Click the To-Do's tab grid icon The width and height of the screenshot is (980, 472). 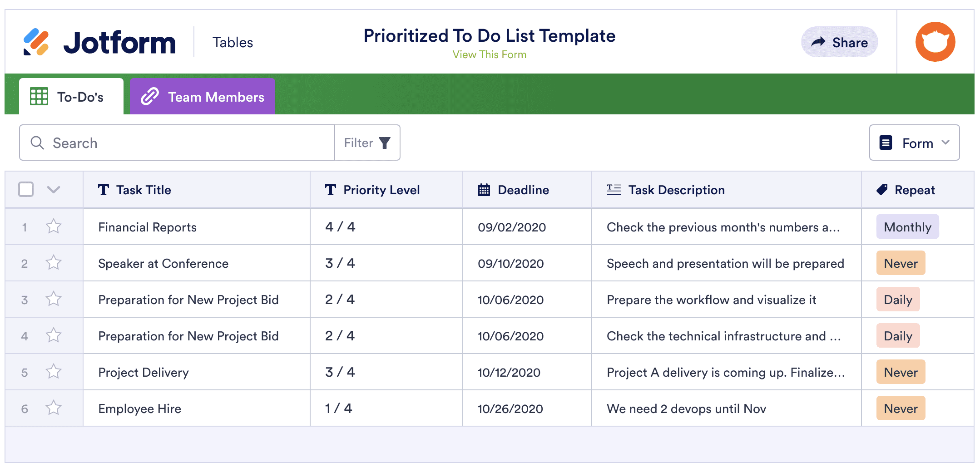coord(39,97)
